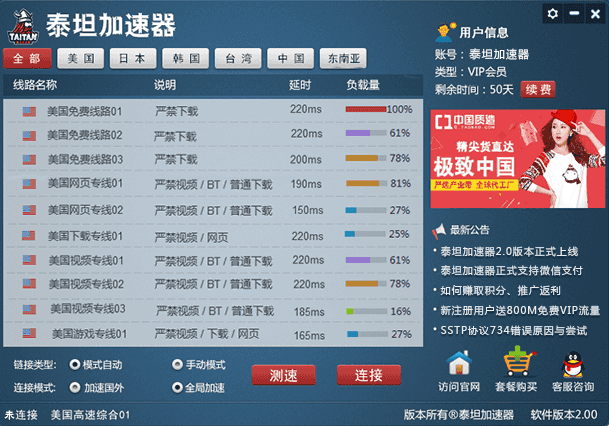Click flag icon of 美国下载专线01

coord(28,235)
